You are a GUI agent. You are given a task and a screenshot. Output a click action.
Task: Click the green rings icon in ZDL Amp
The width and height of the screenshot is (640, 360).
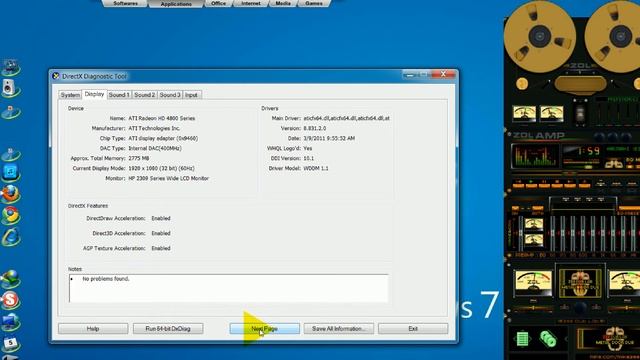(548, 339)
